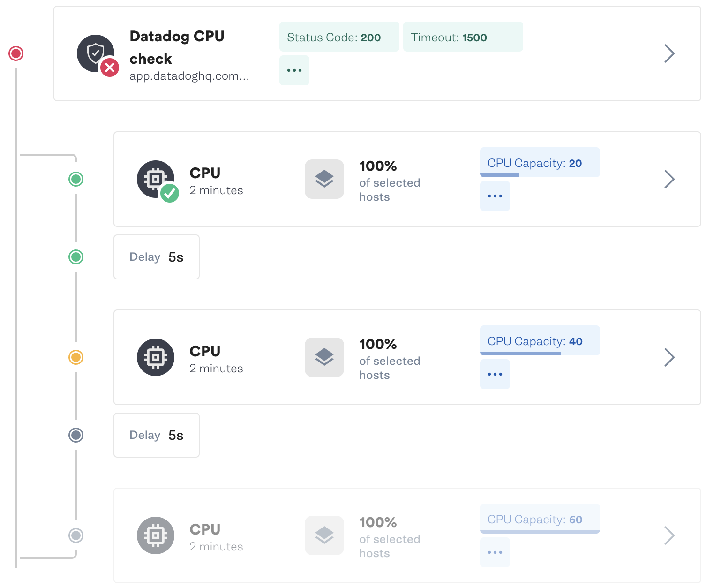The image size is (706, 588).
Task: Click the grayed-out CPU icon in the last step
Action: pos(156,535)
